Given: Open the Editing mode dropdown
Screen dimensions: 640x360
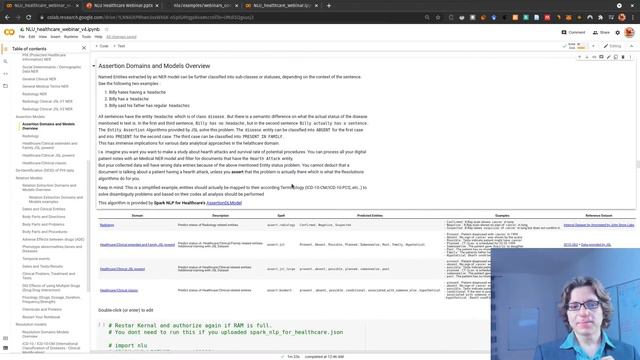Looking at the screenshot, I should [612, 46].
